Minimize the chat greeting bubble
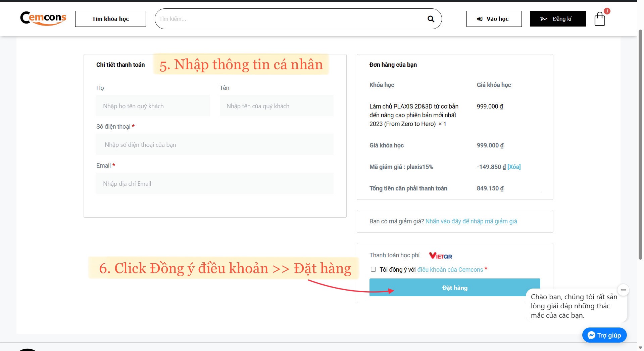Screen dimensions: 644x351 point(623,290)
